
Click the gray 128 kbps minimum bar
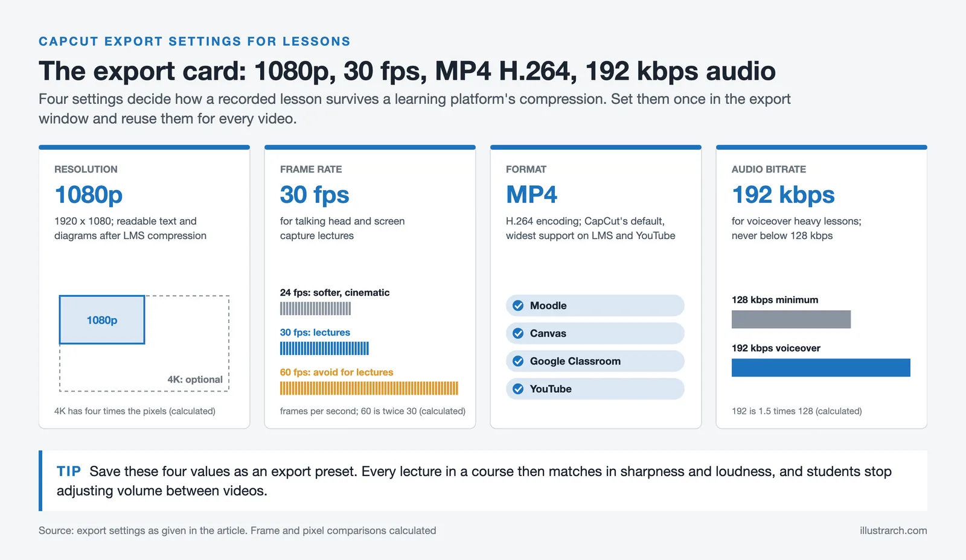(791, 319)
